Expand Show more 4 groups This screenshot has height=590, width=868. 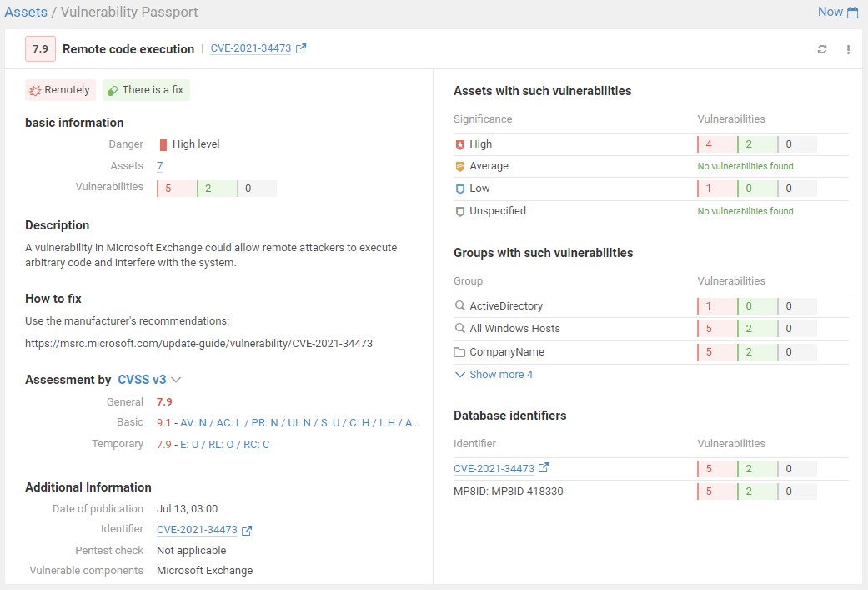tap(494, 375)
